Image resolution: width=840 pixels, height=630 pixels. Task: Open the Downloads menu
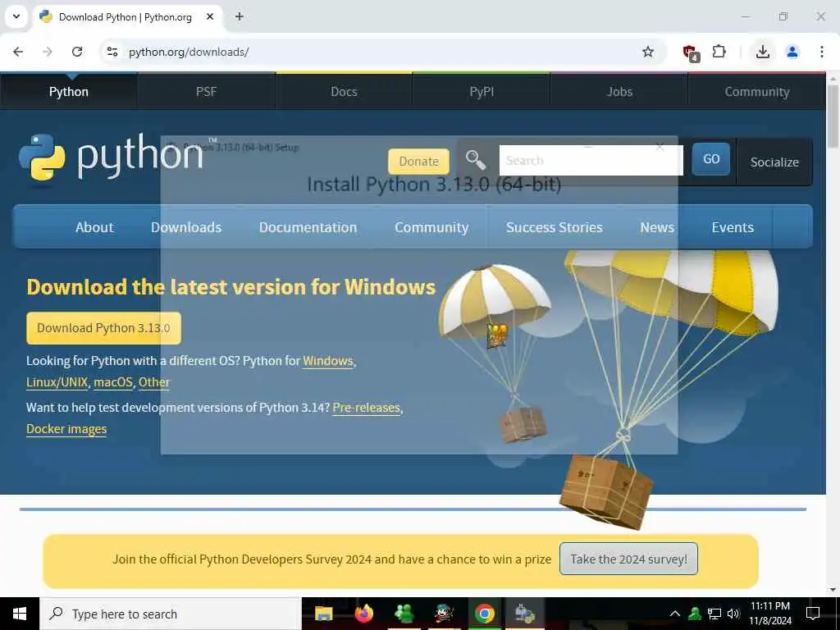[186, 227]
